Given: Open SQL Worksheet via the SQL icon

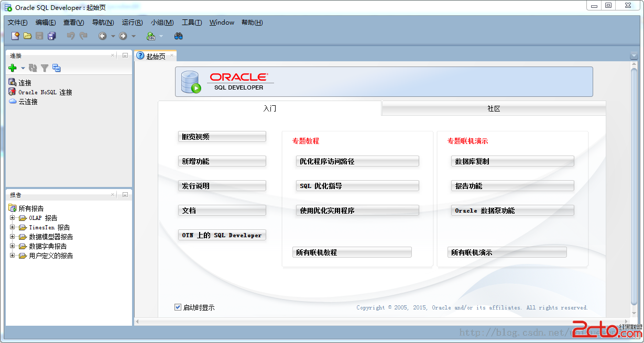Looking at the screenshot, I should (x=151, y=36).
